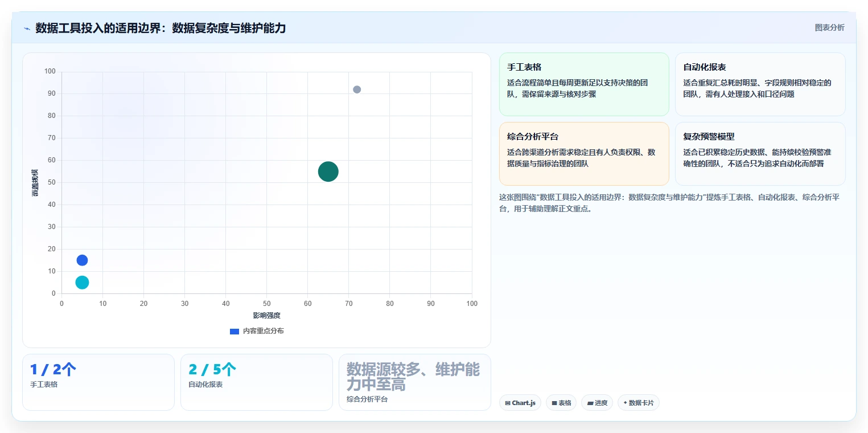Viewport: 868px width, 433px height.
Task: Click the 综合分析平台 label in the third stat card
Action: 367,399
